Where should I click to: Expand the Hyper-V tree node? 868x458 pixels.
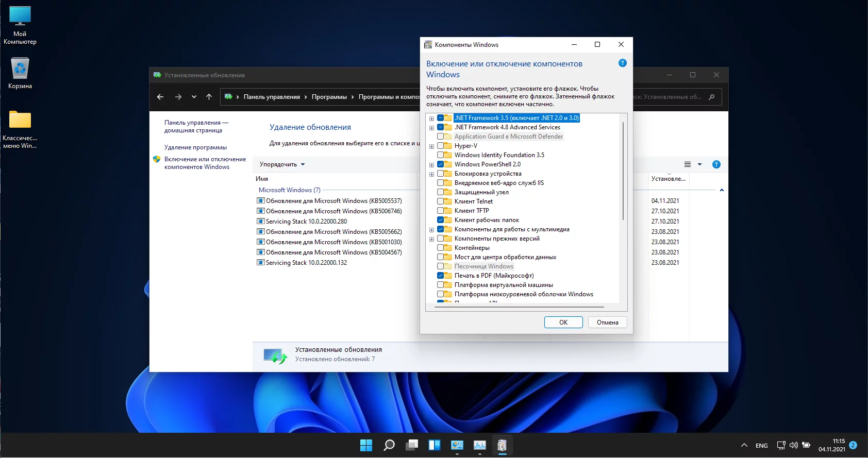pyautogui.click(x=431, y=146)
